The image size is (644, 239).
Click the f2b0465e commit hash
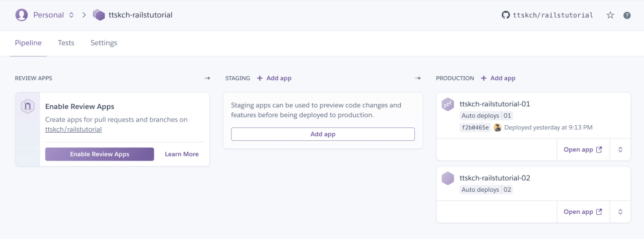(x=475, y=128)
